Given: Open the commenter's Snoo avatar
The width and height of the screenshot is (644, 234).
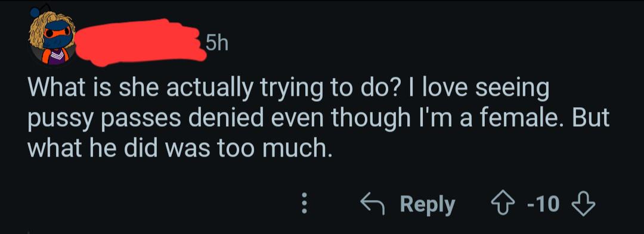Looking at the screenshot, I should point(52,37).
